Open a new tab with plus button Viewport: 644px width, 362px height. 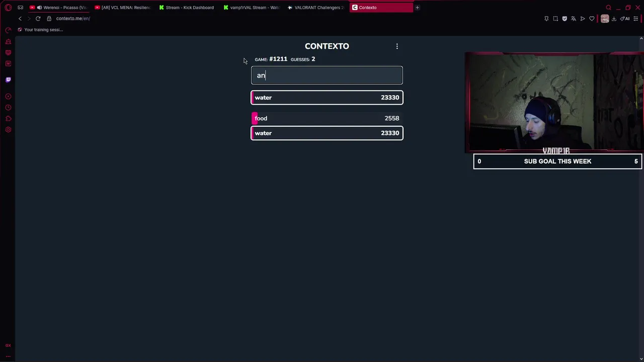[417, 8]
